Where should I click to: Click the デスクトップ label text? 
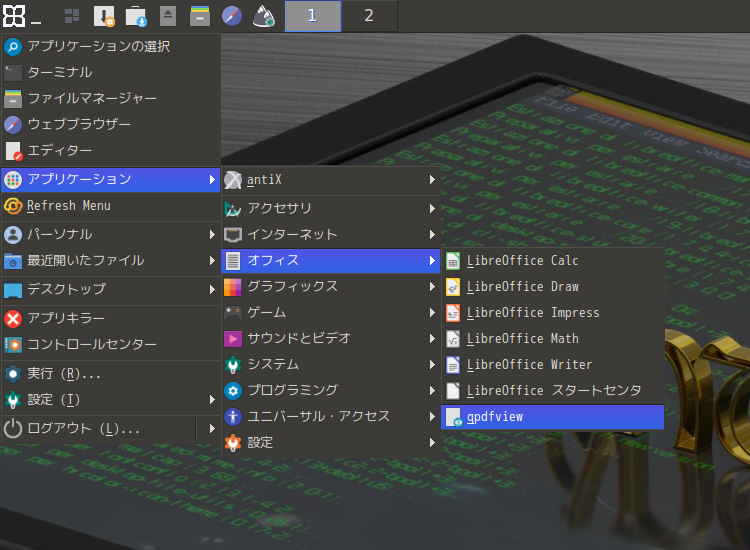(x=66, y=289)
